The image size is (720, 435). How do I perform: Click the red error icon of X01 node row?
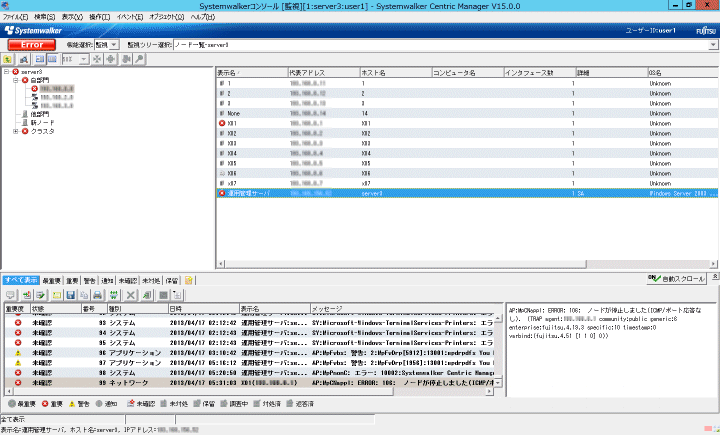[222, 123]
